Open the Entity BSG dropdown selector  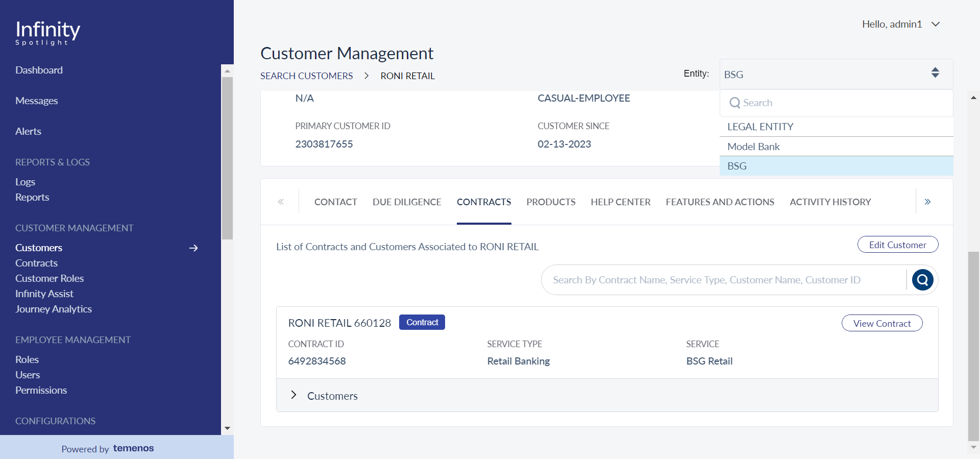point(836,74)
